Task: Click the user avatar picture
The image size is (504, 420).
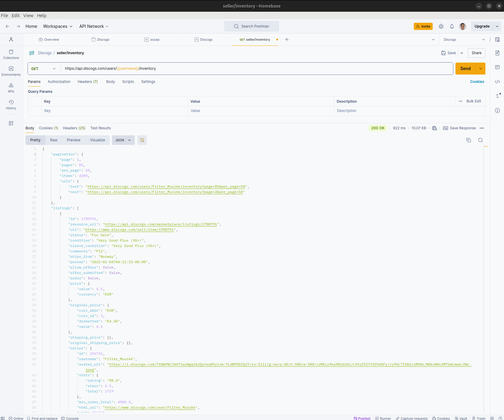Action: click(463, 26)
